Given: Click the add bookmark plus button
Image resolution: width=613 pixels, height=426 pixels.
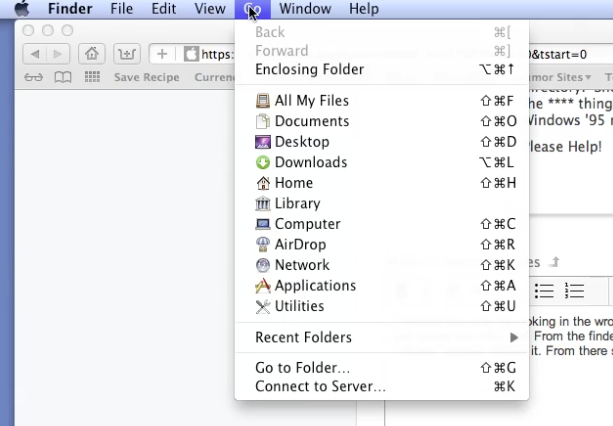Looking at the screenshot, I should 162,54.
